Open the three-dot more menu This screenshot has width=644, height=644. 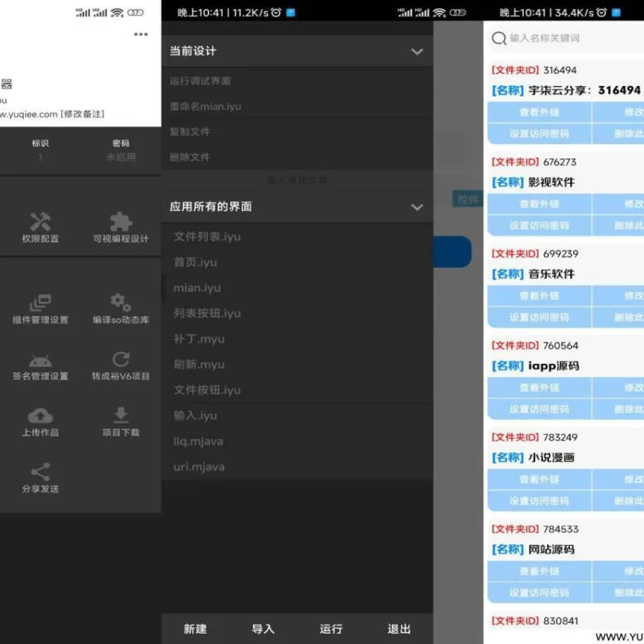pos(140,34)
